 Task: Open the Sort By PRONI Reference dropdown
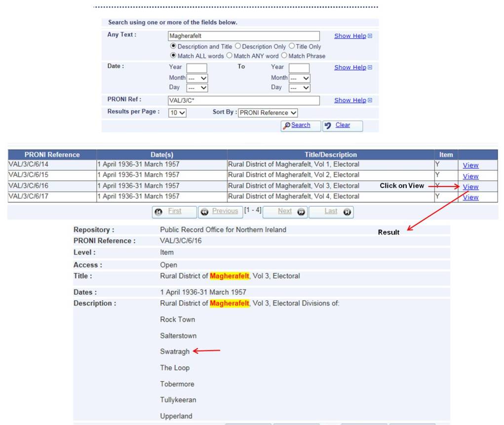(x=268, y=113)
